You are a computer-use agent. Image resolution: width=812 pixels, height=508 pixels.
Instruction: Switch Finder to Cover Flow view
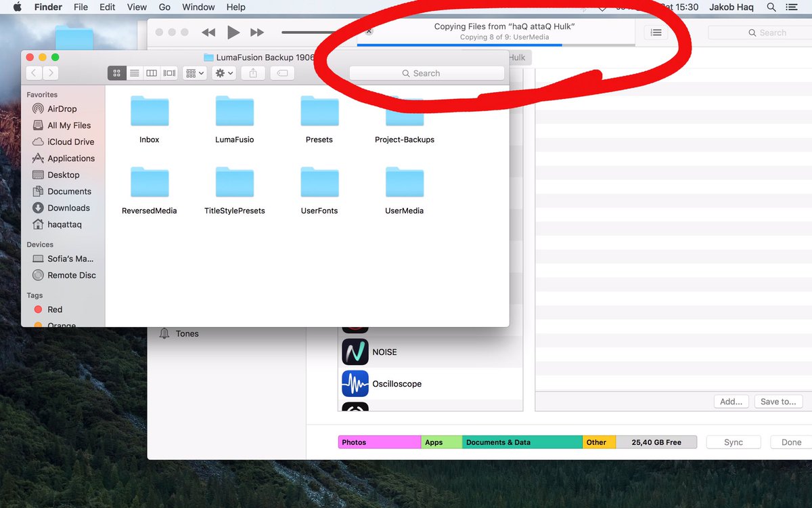[x=169, y=73]
